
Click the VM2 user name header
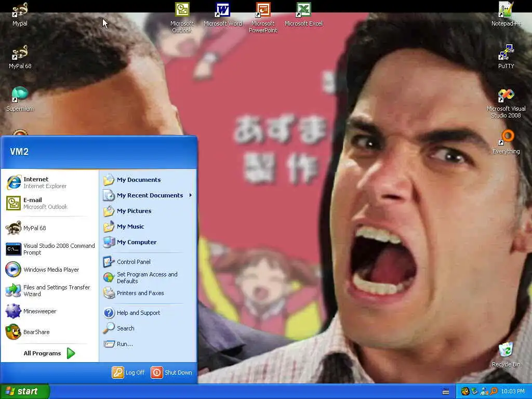tap(19, 152)
